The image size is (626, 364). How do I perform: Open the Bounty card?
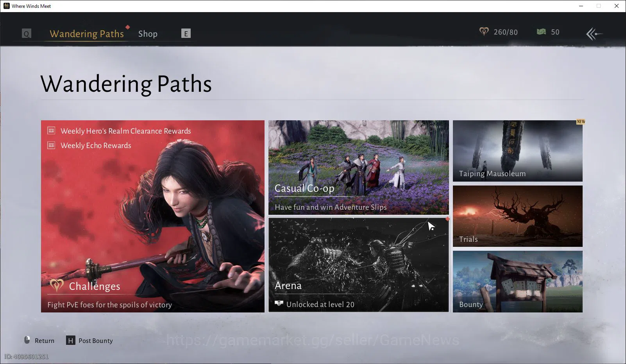click(x=518, y=282)
